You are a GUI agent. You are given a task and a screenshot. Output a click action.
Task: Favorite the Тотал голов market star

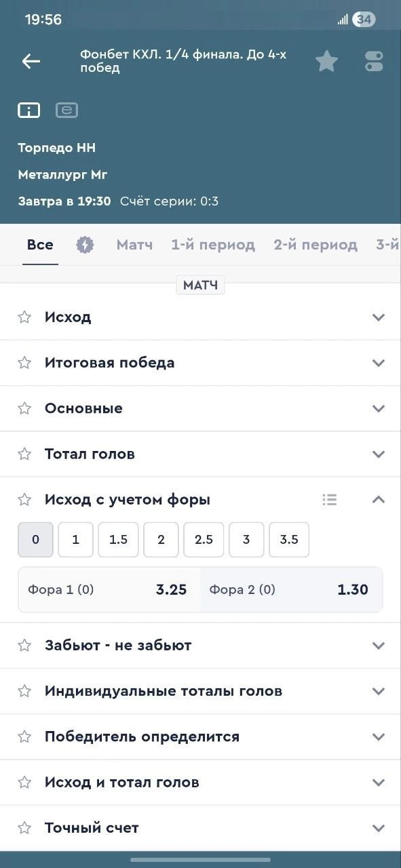[24, 454]
